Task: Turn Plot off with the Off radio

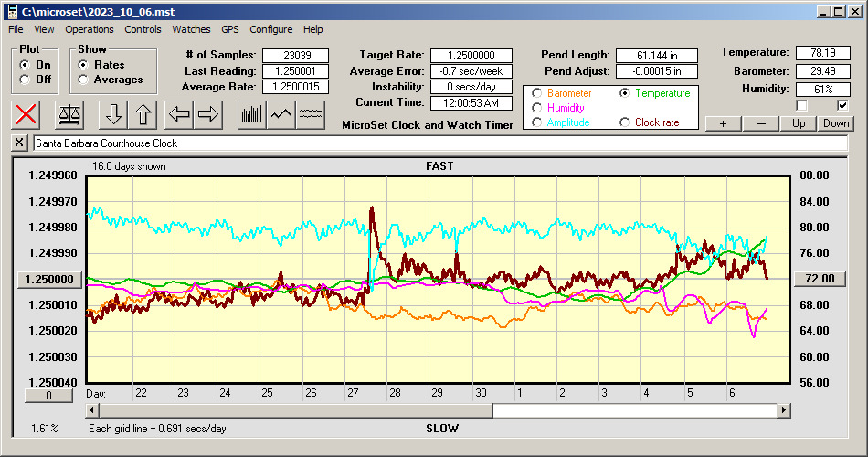Action: pos(25,80)
